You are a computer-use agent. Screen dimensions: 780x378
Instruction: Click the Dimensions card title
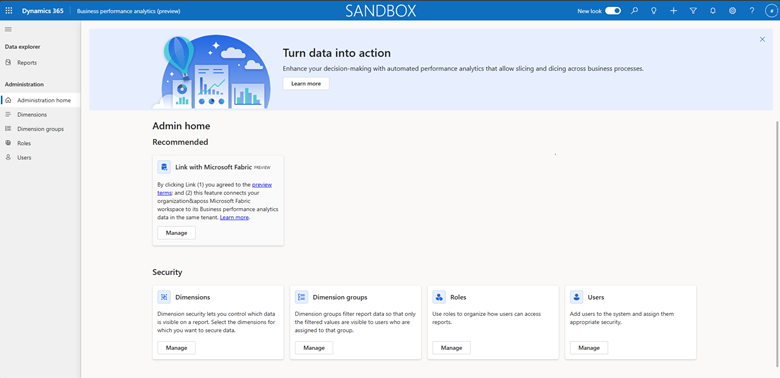tap(193, 297)
